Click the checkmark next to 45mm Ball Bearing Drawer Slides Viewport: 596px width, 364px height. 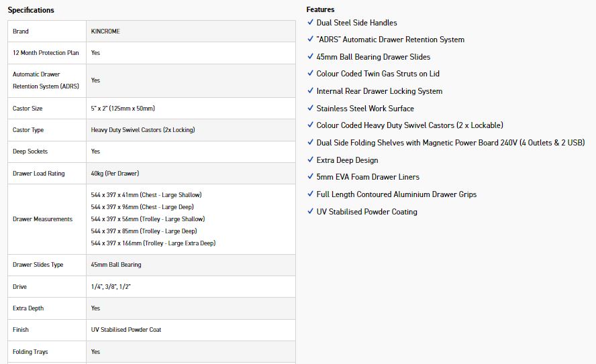click(x=310, y=56)
